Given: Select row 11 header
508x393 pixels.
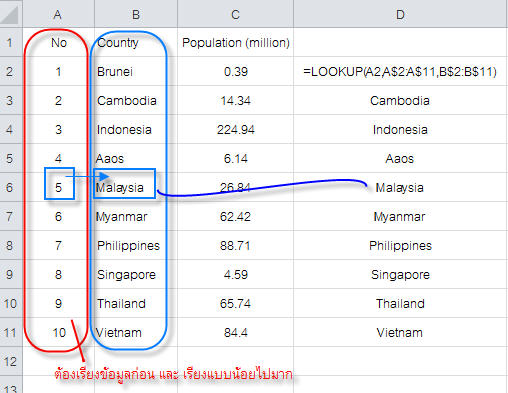Looking at the screenshot, I should pyautogui.click(x=11, y=332).
